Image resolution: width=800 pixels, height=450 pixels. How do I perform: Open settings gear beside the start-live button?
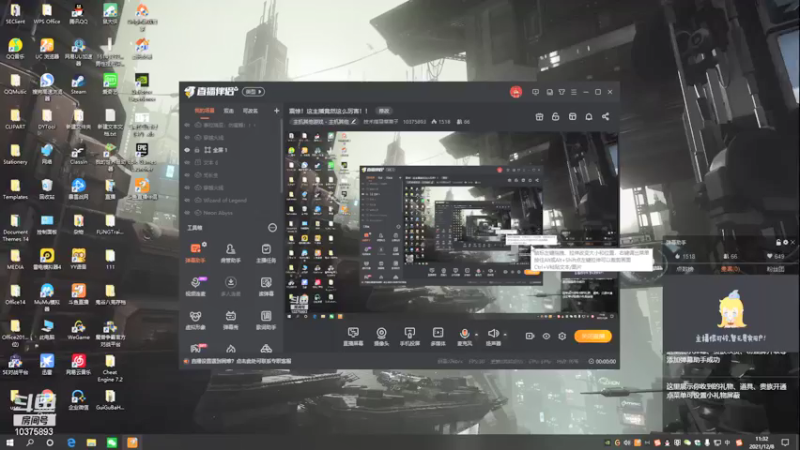pos(562,336)
